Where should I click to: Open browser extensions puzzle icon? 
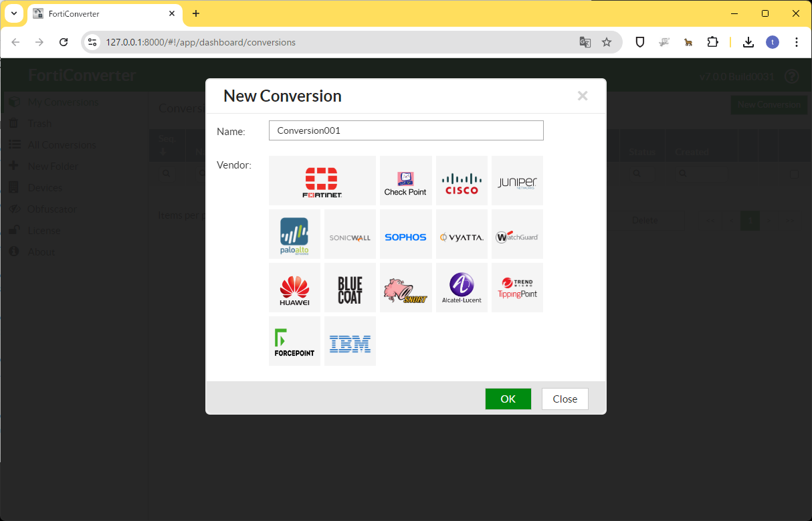712,42
